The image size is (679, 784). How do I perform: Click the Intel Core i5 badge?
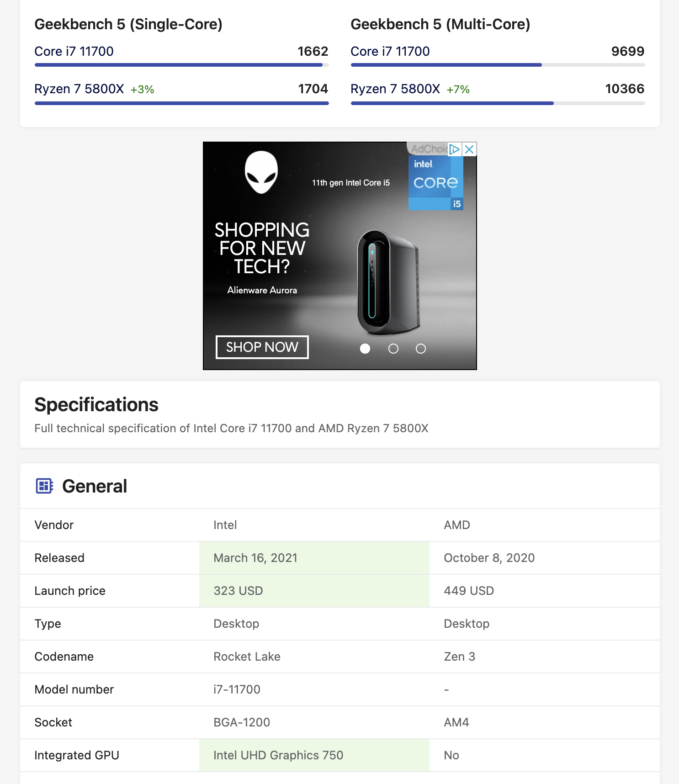(x=435, y=183)
